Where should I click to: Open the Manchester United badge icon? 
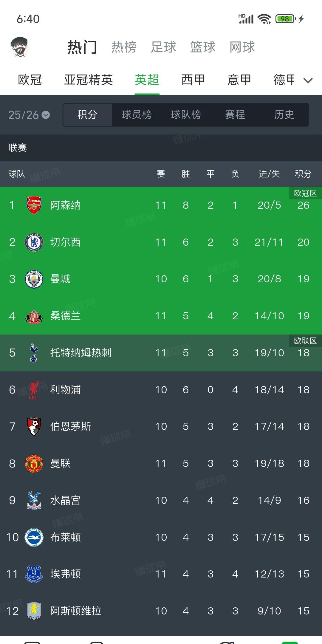[x=34, y=464]
